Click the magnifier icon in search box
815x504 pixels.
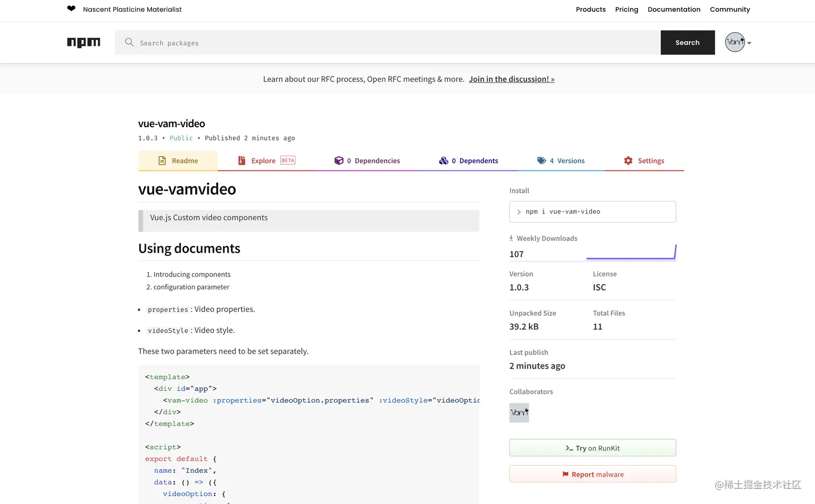point(129,42)
